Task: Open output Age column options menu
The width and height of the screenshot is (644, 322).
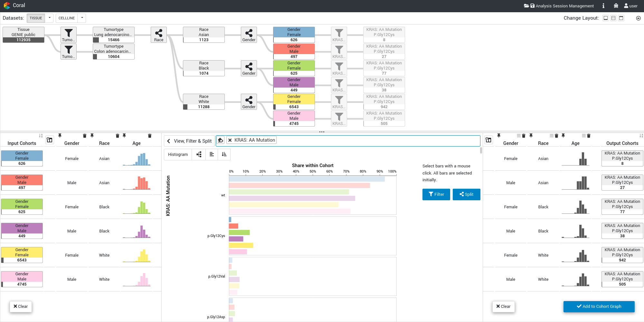Action: 584,136
